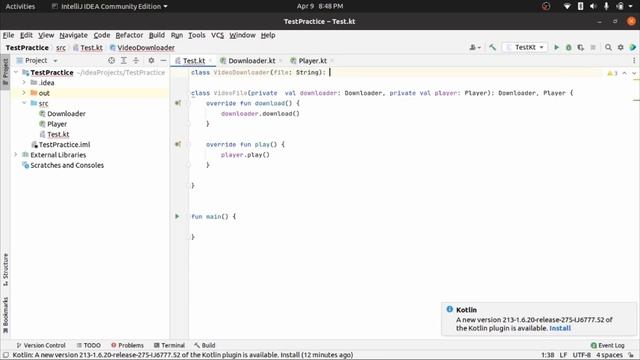Expand all in Project panel
Image resolution: width=640 pixels, height=360 pixels.
124,60
